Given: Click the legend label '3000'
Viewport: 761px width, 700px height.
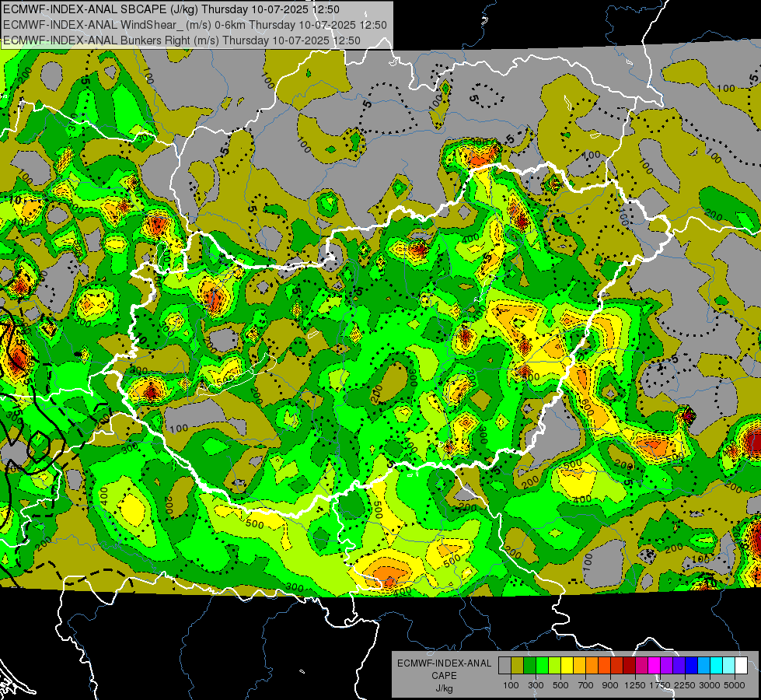Looking at the screenshot, I should [x=710, y=685].
